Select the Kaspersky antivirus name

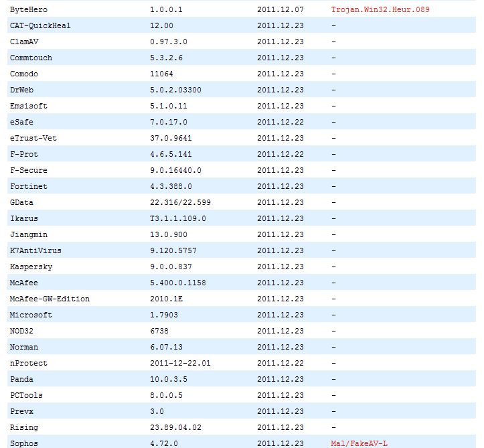[x=31, y=267]
